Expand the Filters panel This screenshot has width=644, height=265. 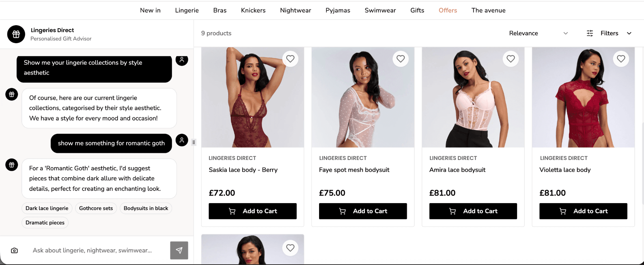pyautogui.click(x=615, y=33)
